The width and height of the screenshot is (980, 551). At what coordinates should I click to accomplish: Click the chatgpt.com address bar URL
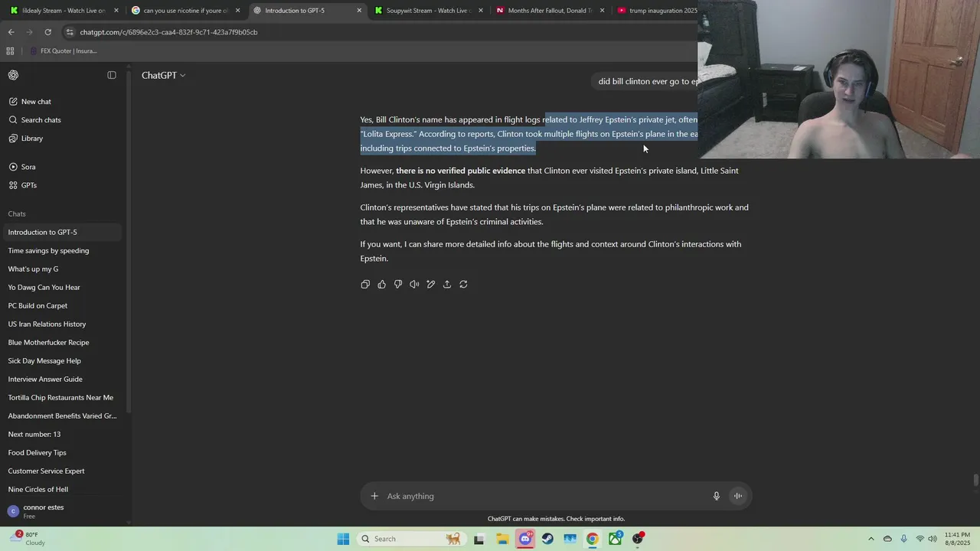tap(168, 32)
